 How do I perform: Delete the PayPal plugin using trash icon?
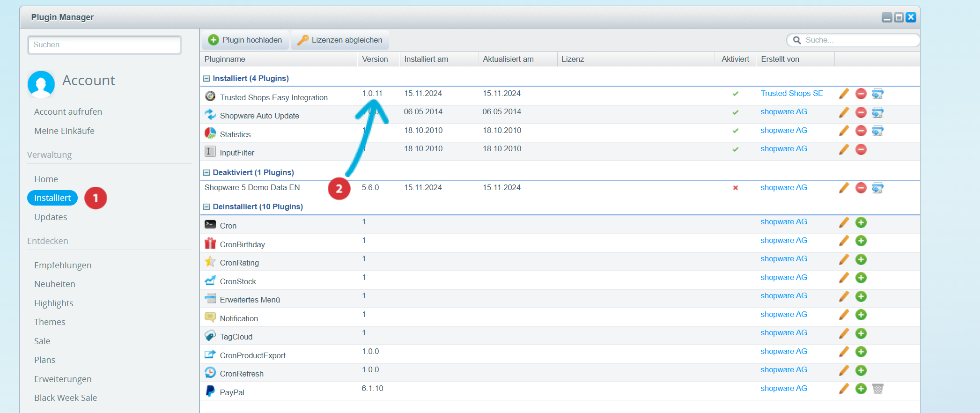tap(878, 389)
